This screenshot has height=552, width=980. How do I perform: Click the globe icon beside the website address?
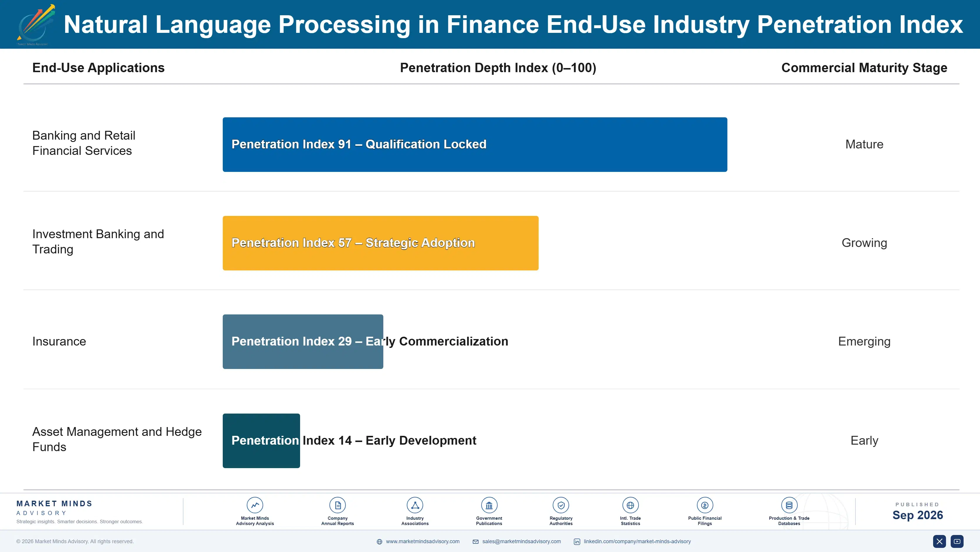379,542
